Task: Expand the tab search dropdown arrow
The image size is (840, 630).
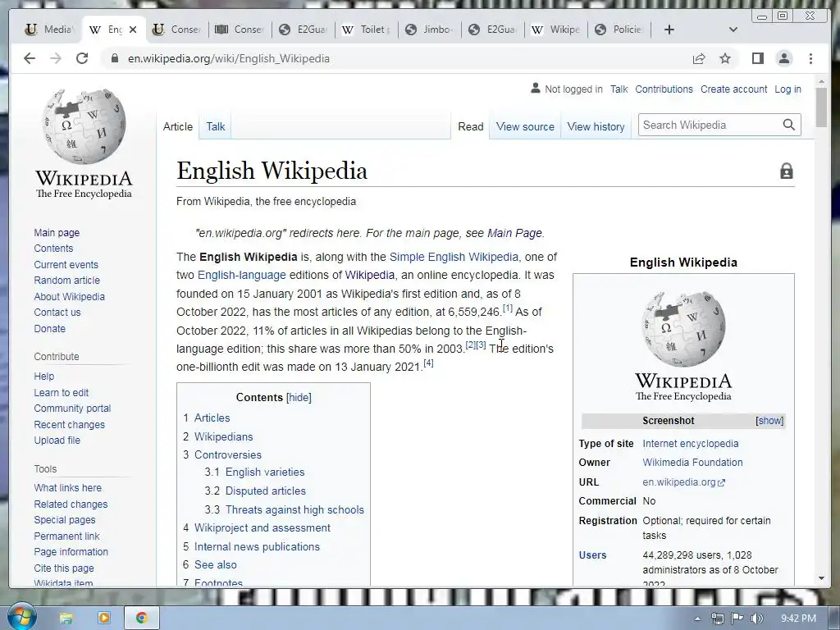Action: 733,30
